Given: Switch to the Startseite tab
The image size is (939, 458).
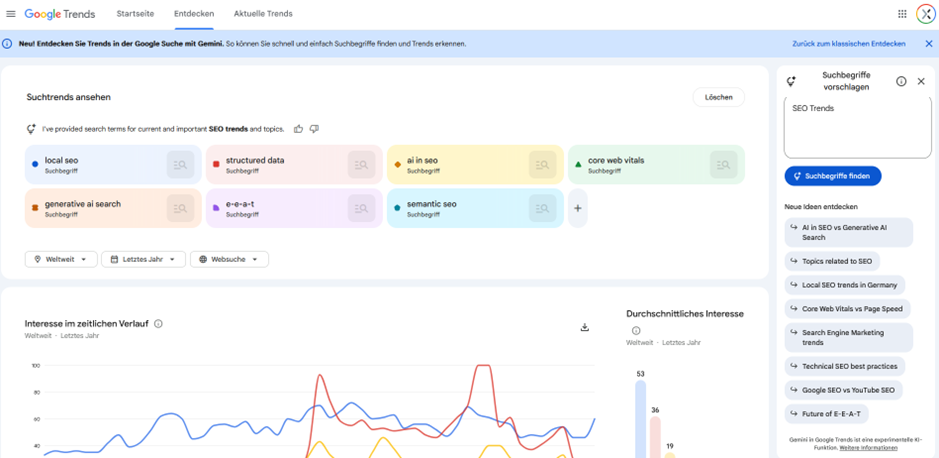Looking at the screenshot, I should [x=135, y=14].
